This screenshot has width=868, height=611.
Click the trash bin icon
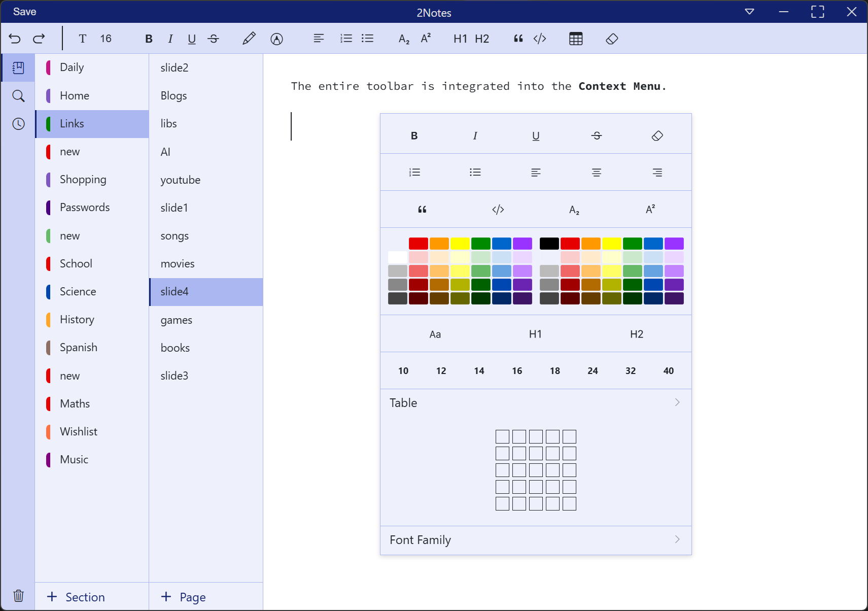[x=18, y=596]
